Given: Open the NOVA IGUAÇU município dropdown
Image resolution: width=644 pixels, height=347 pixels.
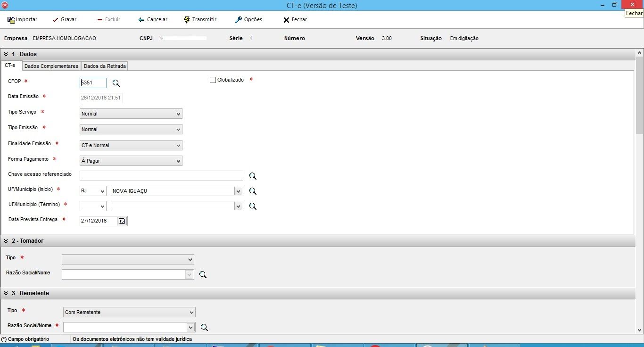Looking at the screenshot, I should [x=177, y=191].
